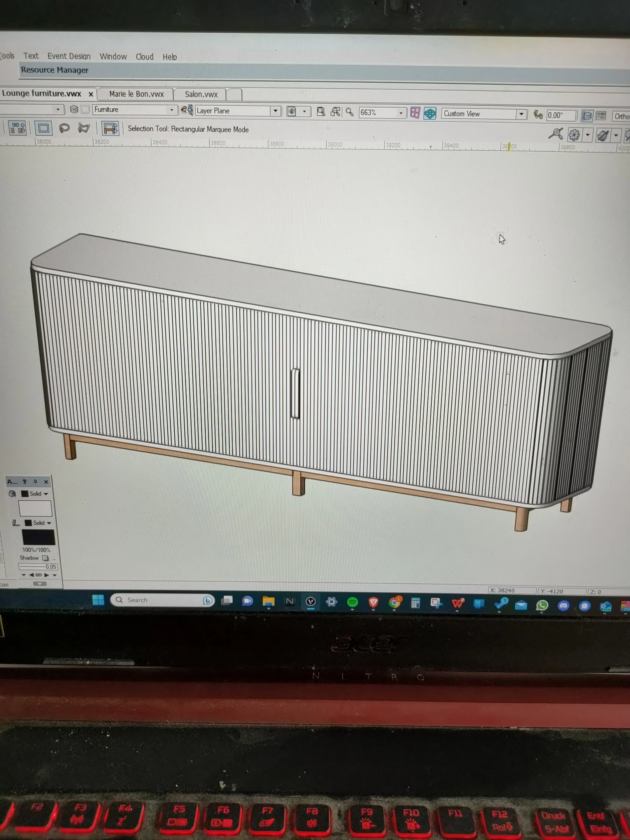Image resolution: width=630 pixels, height=840 pixels.
Task: Click the Attributes palette pin icon
Action: point(35,482)
